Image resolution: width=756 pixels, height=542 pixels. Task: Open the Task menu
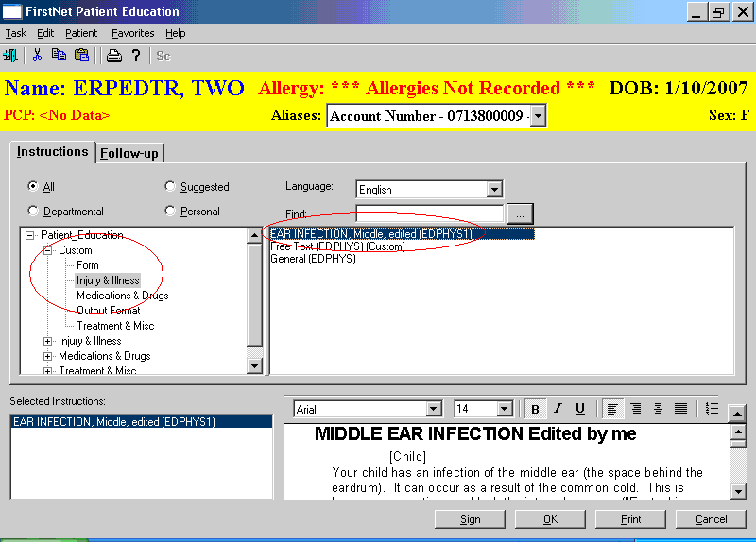15,33
